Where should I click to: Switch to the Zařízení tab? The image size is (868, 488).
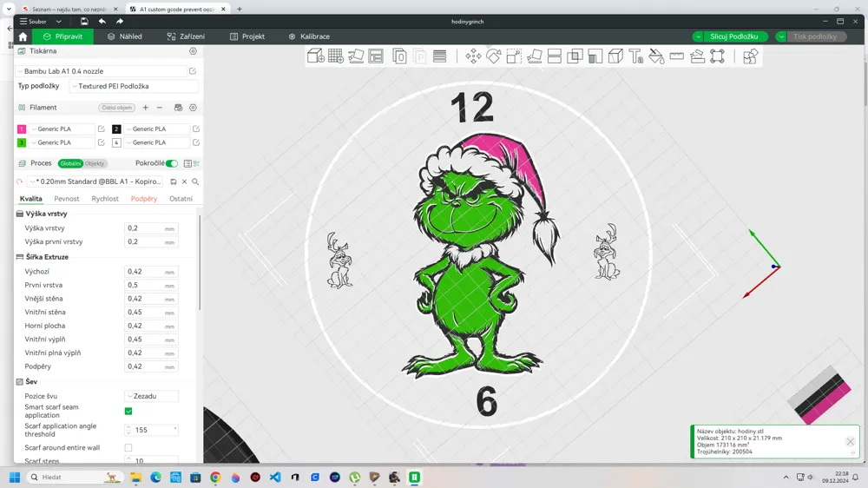pyautogui.click(x=186, y=36)
